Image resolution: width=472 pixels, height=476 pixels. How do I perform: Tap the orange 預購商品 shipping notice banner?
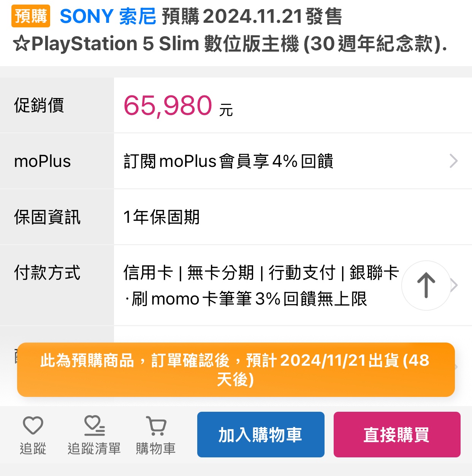pyautogui.click(x=236, y=370)
